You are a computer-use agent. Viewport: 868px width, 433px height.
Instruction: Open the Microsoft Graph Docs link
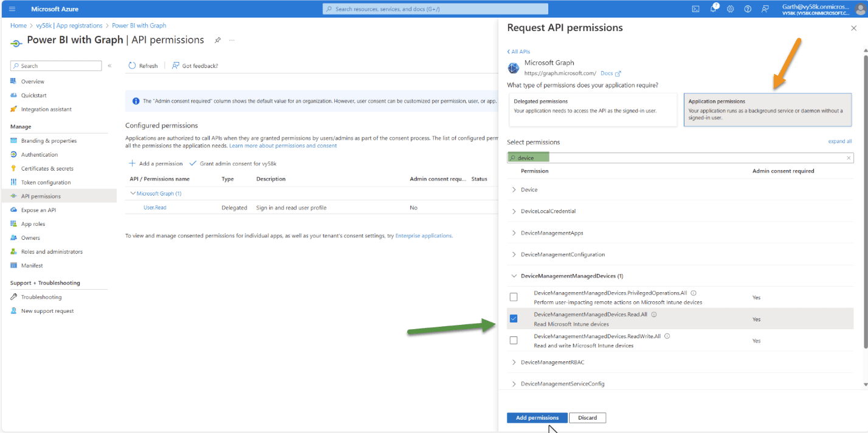[x=610, y=73]
